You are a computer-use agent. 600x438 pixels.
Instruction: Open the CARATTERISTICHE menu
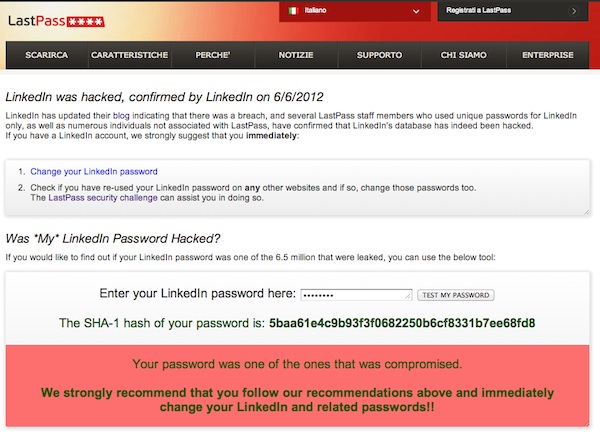(129, 55)
